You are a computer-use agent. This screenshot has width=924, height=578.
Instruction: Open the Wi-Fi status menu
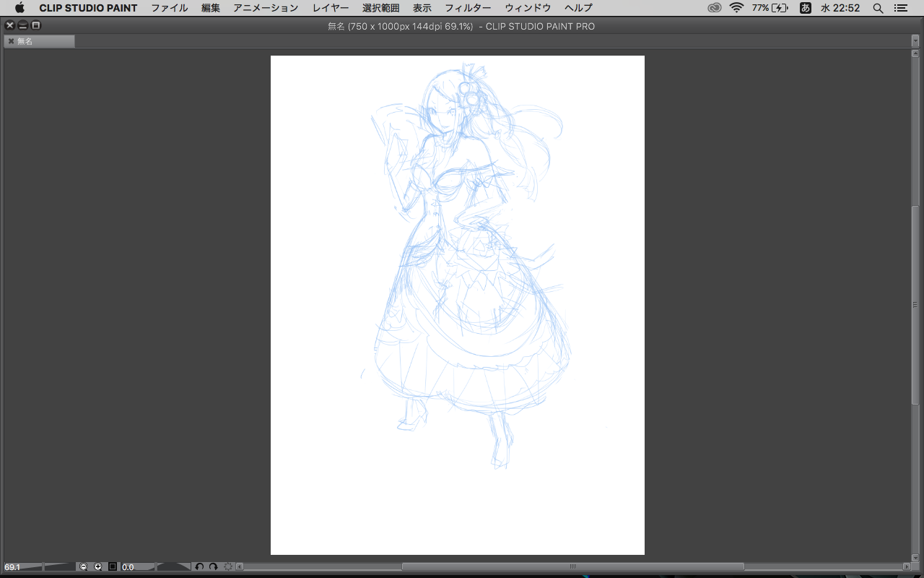(736, 8)
